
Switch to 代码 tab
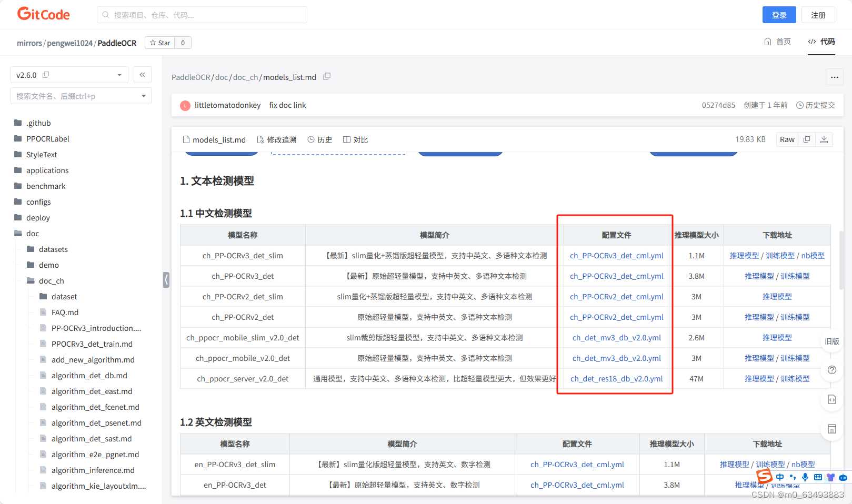[x=821, y=42]
